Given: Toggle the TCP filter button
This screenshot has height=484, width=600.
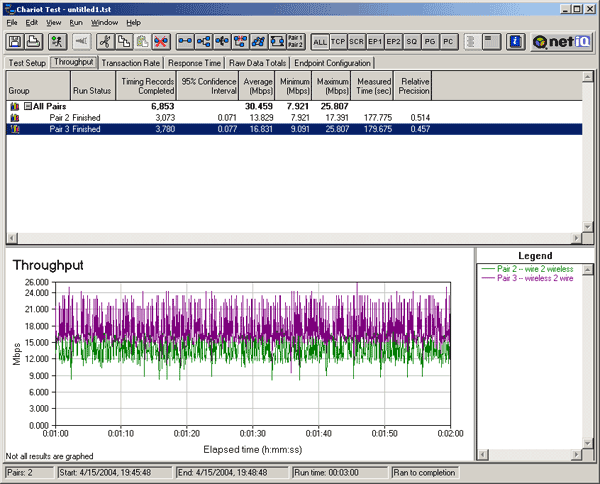Looking at the screenshot, I should (x=339, y=42).
